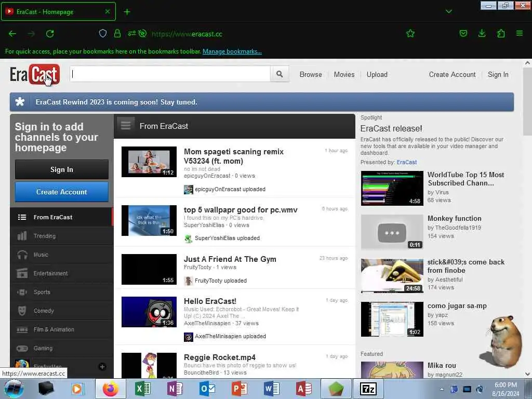Click the black Sign In sidebar button
The width and height of the screenshot is (532, 399).
[x=62, y=169]
